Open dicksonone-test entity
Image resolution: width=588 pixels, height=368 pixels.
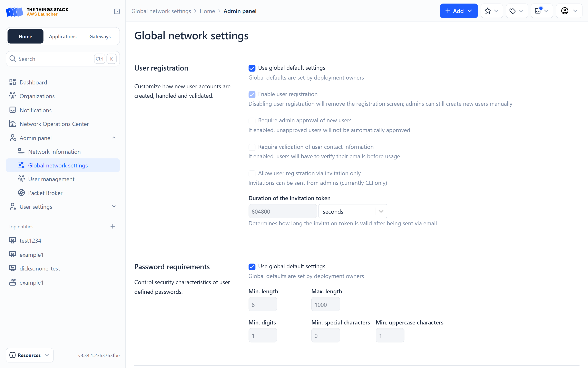point(63,268)
